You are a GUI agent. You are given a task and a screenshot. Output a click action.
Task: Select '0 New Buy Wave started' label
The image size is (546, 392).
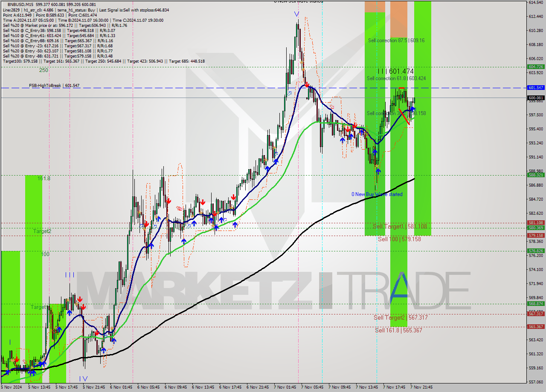[377, 194]
